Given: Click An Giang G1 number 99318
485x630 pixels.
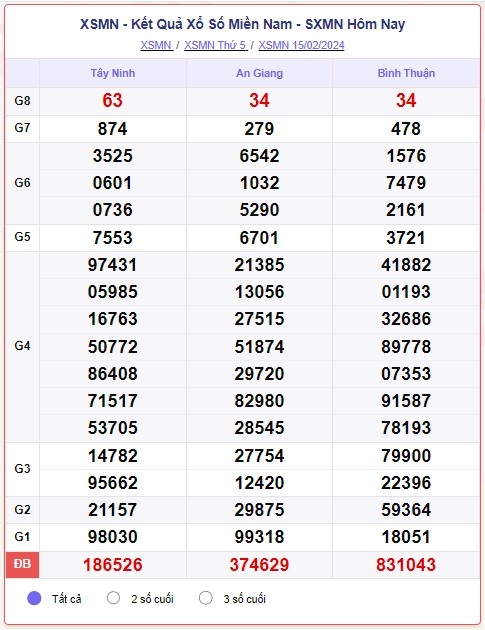Looking at the screenshot, I should 259,537.
